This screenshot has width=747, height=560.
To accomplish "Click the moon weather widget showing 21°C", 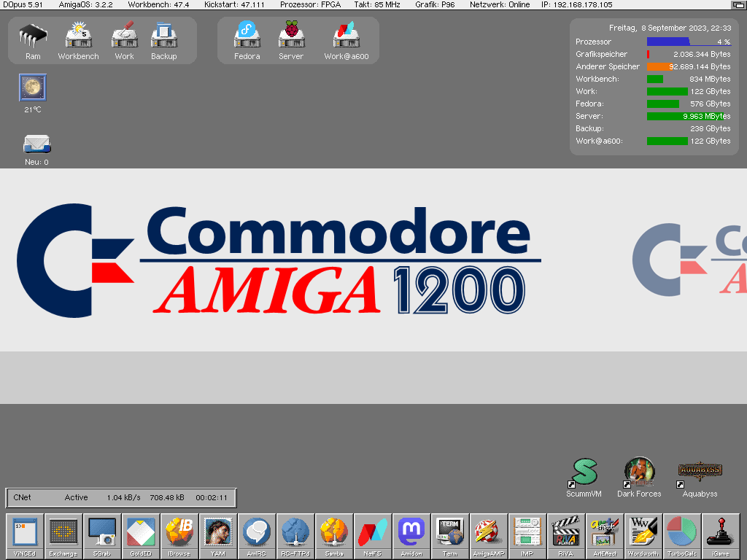I will click(33, 88).
